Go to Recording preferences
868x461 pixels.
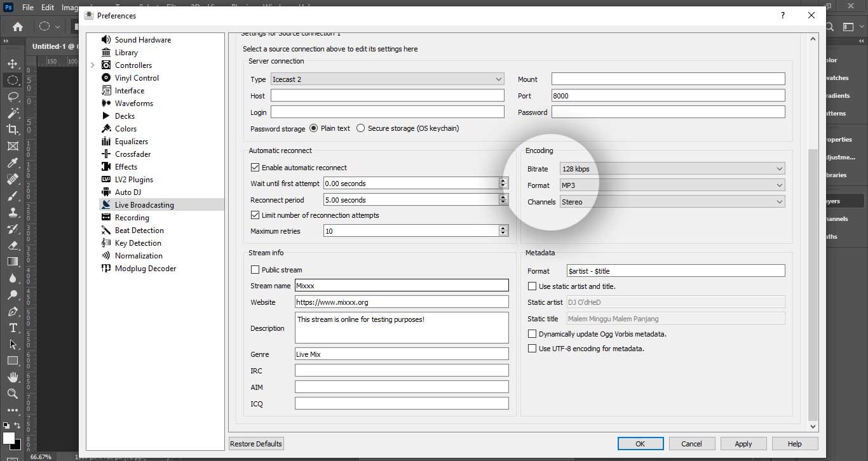pyautogui.click(x=132, y=218)
